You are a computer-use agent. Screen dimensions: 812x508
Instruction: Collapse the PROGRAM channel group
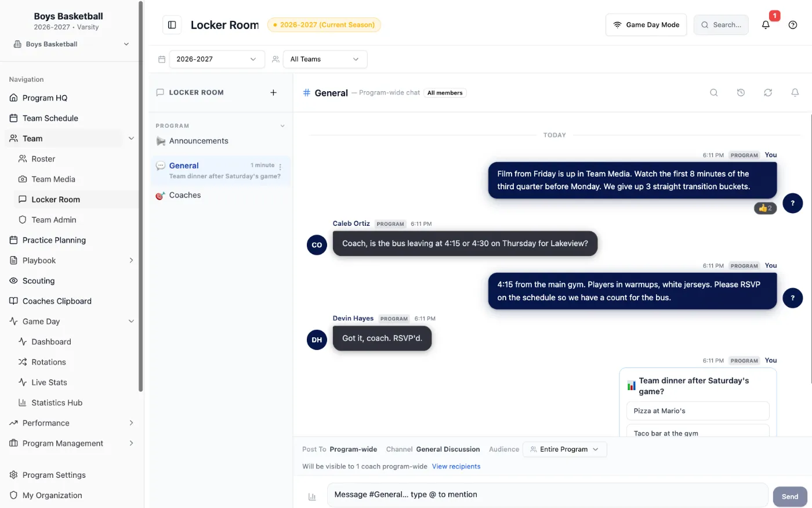click(282, 126)
